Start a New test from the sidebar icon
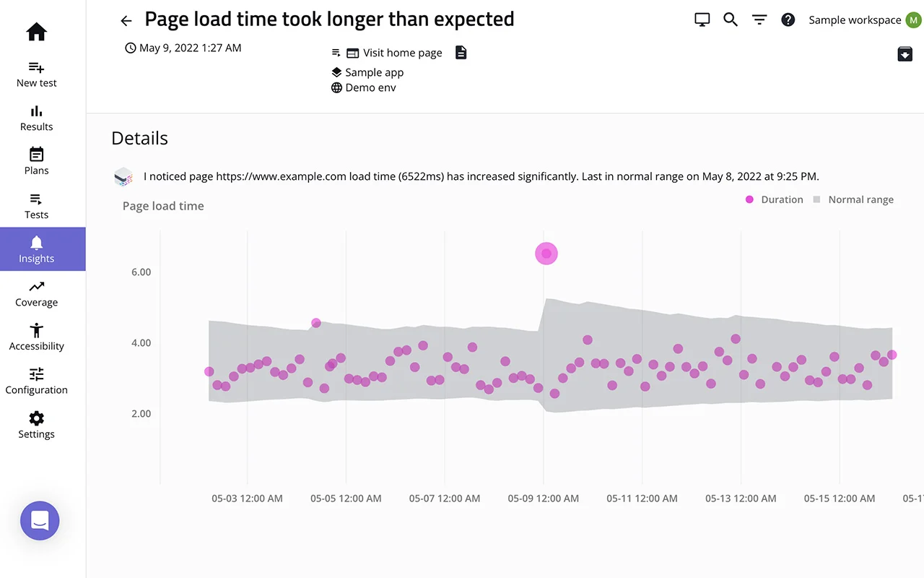This screenshot has width=924, height=578. pos(35,67)
